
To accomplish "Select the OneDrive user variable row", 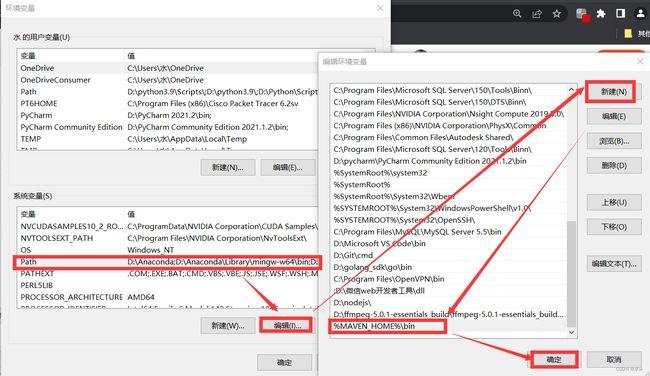I will point(168,68).
